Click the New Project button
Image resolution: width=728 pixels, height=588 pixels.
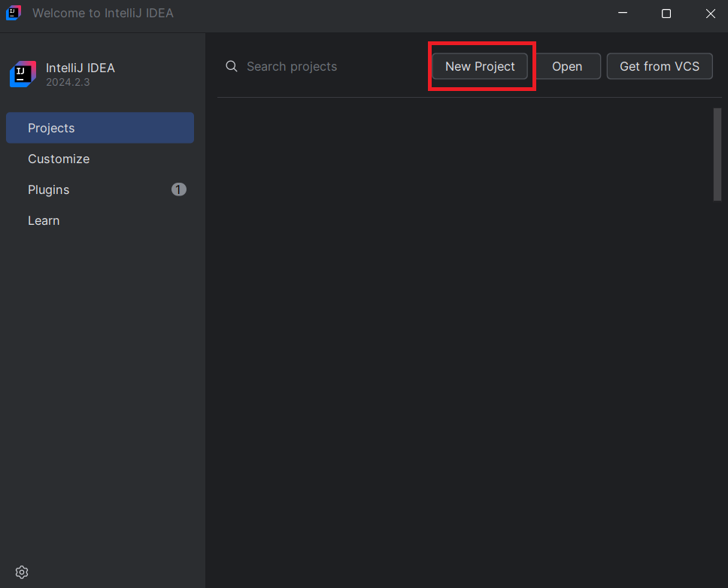(481, 66)
